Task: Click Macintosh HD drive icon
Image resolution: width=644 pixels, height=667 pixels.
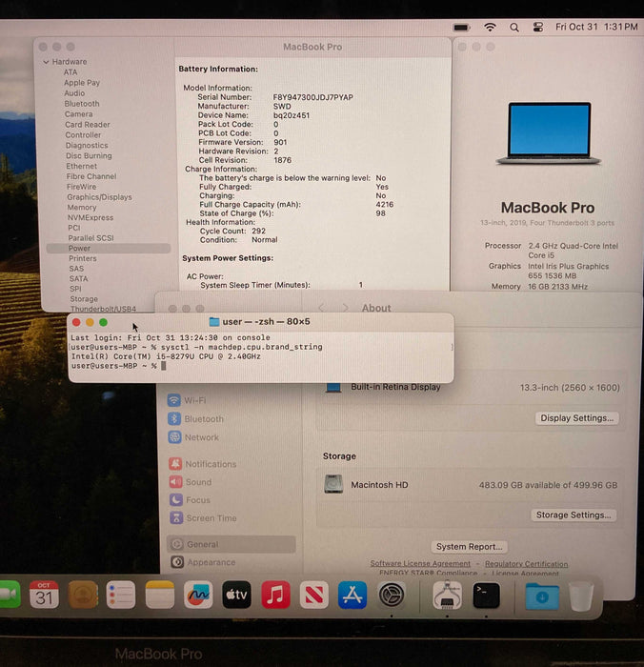Action: [333, 484]
